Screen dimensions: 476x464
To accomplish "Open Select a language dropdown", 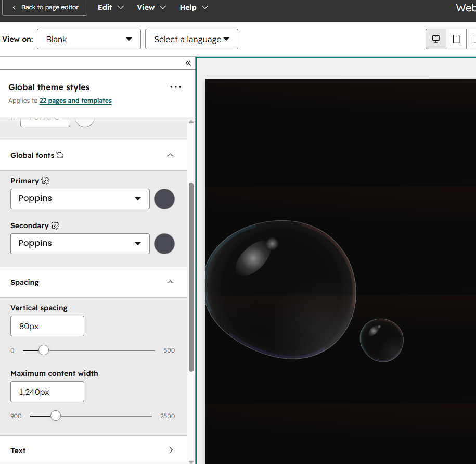I will 191,39.
